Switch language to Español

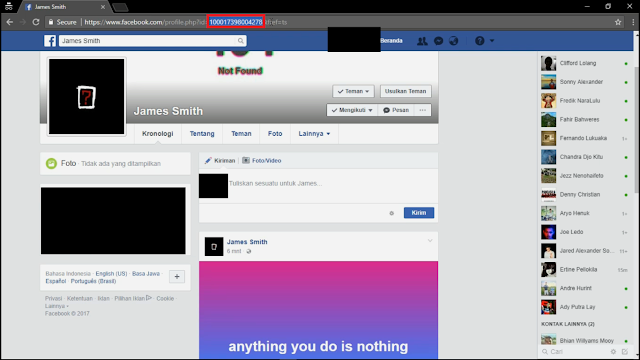[x=56, y=281]
